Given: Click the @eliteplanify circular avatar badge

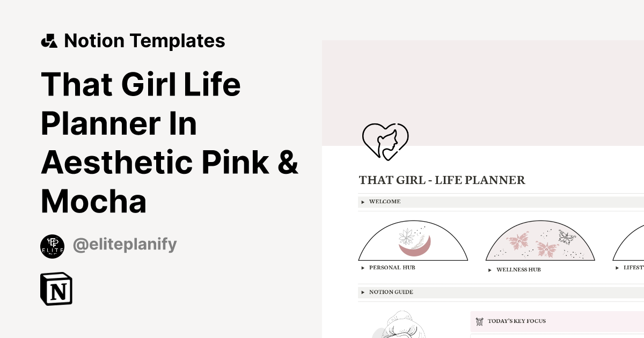Looking at the screenshot, I should 52,245.
